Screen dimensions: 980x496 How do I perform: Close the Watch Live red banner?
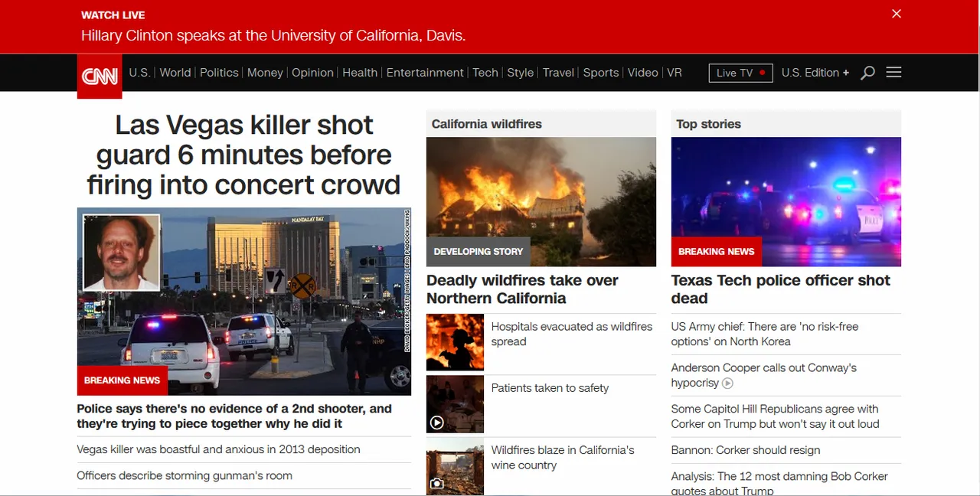[x=897, y=14]
